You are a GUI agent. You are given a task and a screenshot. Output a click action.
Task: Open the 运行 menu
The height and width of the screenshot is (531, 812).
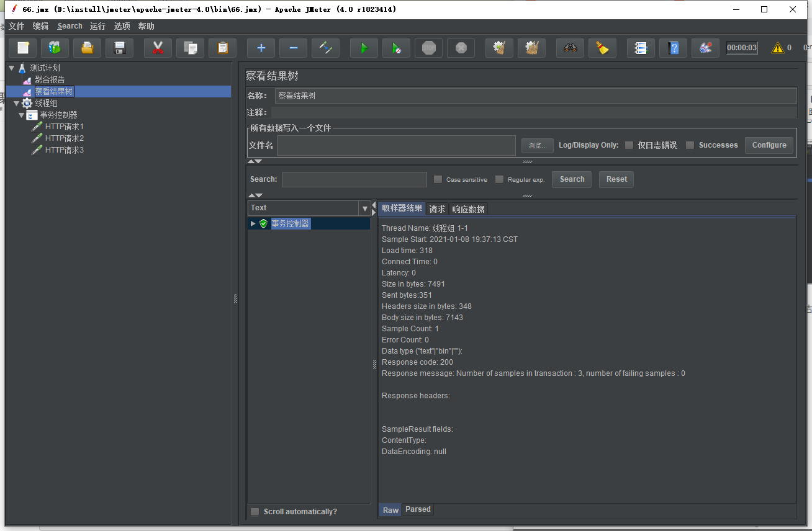(x=97, y=26)
